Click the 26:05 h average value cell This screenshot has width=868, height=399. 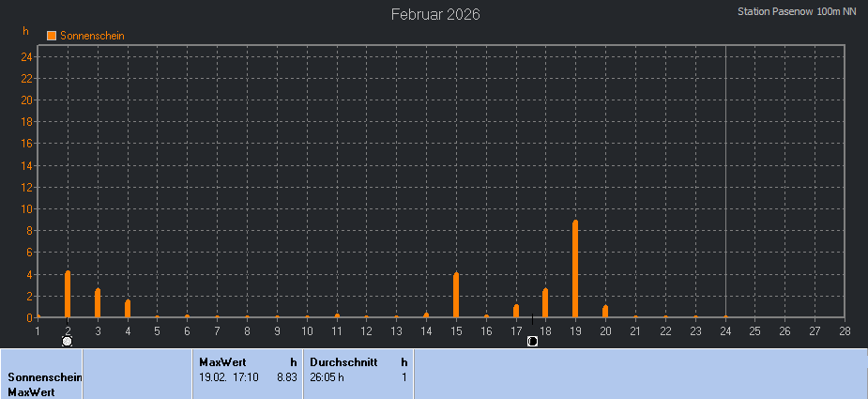point(327,377)
